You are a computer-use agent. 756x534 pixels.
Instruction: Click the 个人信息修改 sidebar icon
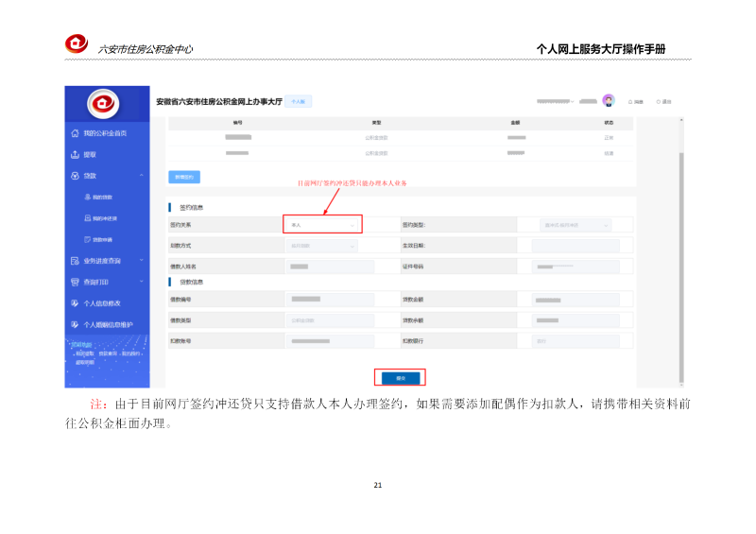(75, 303)
